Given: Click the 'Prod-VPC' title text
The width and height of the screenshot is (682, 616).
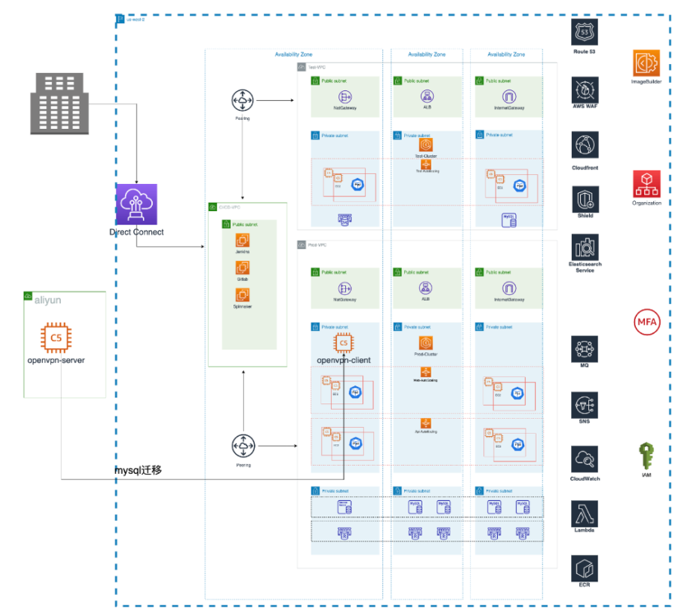Looking at the screenshot, I should pos(317,246).
